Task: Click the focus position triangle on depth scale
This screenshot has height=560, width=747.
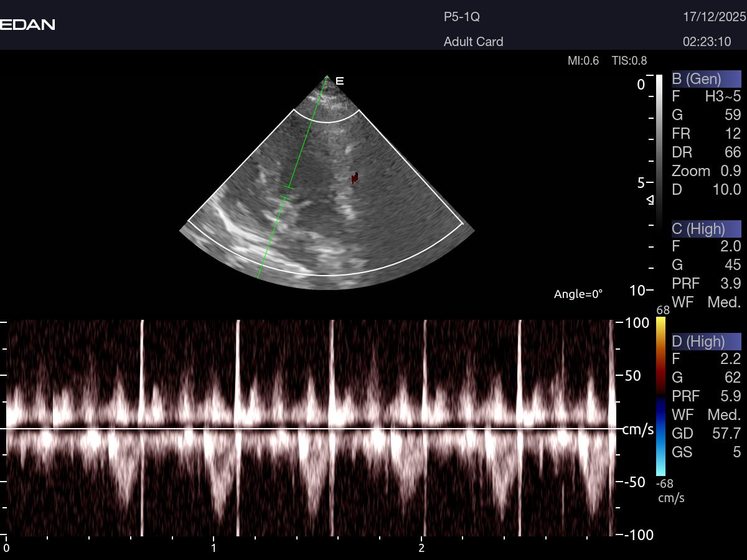Action: (650, 200)
